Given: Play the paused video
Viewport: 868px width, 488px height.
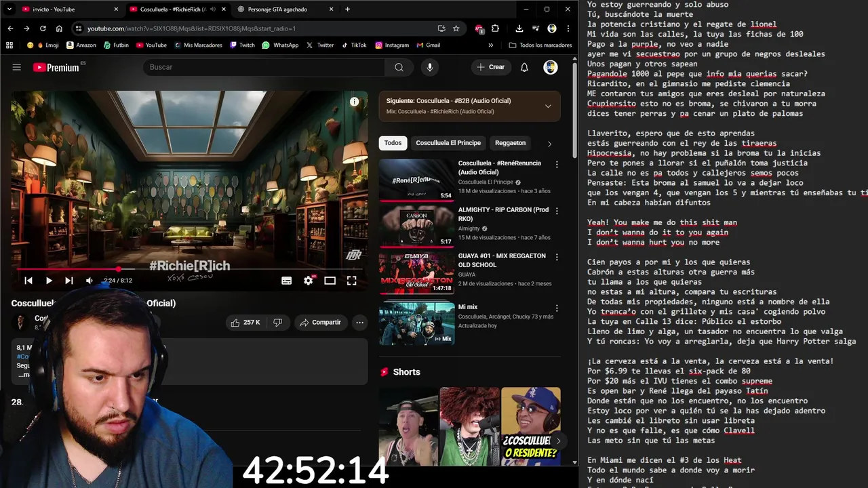Looking at the screenshot, I should (x=49, y=281).
